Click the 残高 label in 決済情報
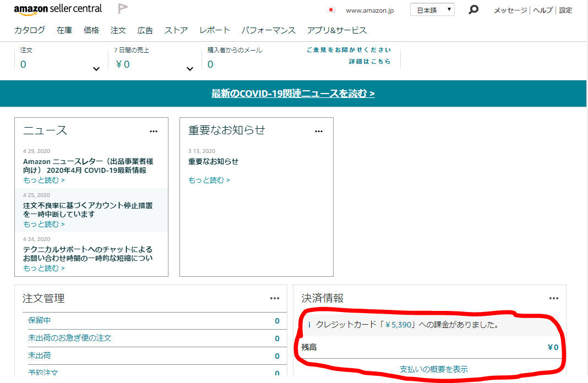588x383 pixels. (x=309, y=347)
